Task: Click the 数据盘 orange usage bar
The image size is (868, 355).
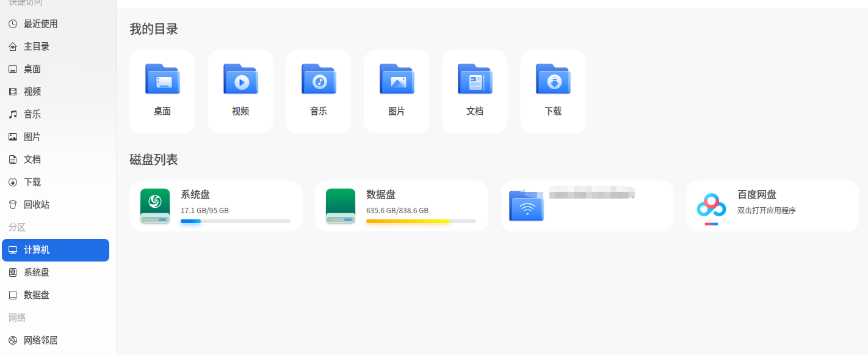Action: coord(421,221)
